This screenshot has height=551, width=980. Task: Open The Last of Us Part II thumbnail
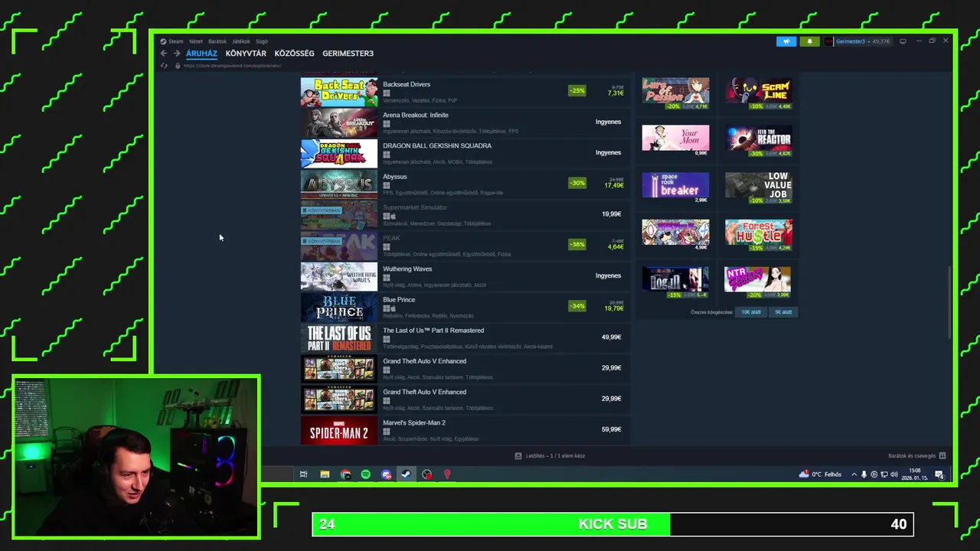(339, 337)
